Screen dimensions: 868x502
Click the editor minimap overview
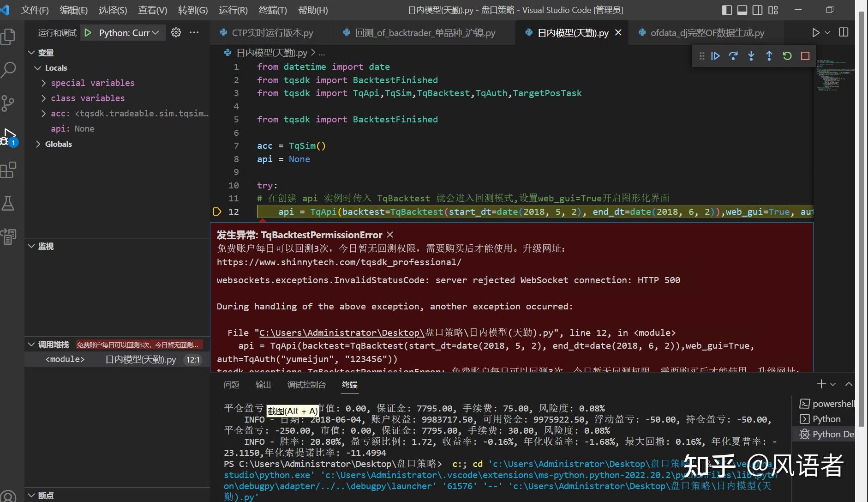[x=834, y=75]
